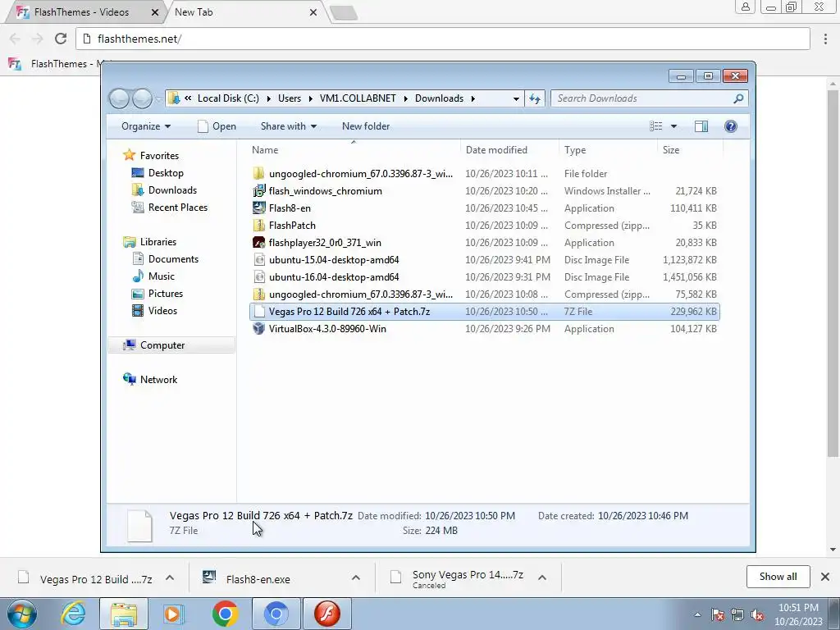The height and width of the screenshot is (630, 840).
Task: Sort files by the Type column
Action: (x=608, y=150)
